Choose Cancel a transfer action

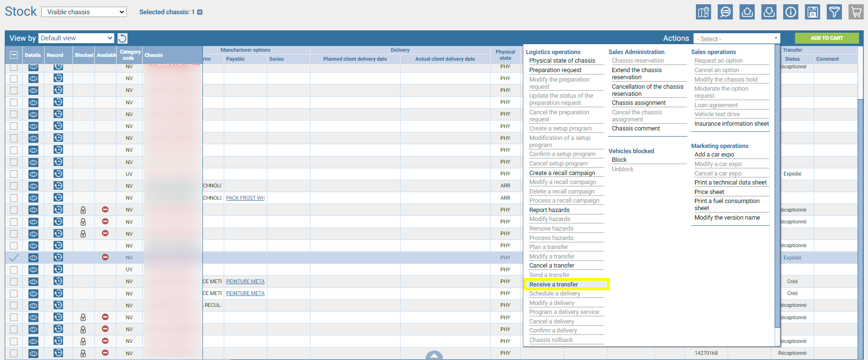[x=552, y=266]
